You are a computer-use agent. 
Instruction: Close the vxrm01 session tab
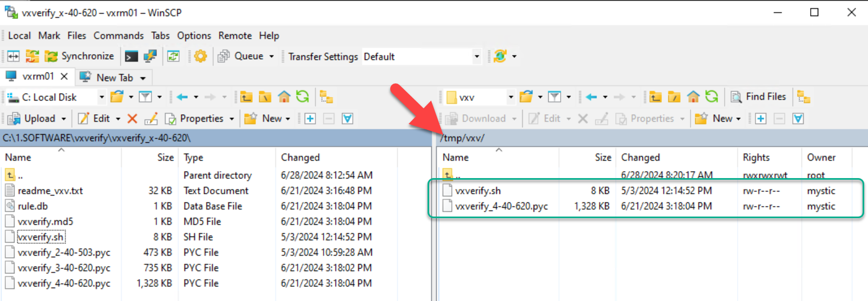click(64, 76)
